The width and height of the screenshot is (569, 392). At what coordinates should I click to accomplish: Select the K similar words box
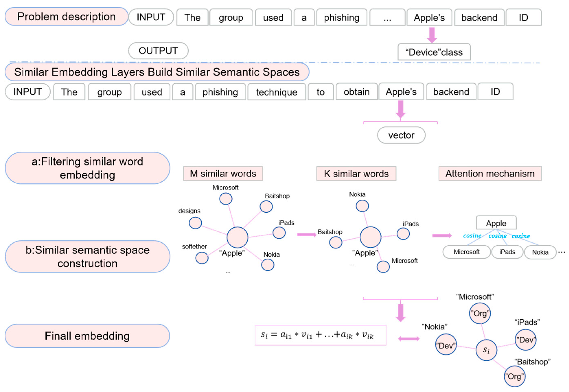coord(356,174)
